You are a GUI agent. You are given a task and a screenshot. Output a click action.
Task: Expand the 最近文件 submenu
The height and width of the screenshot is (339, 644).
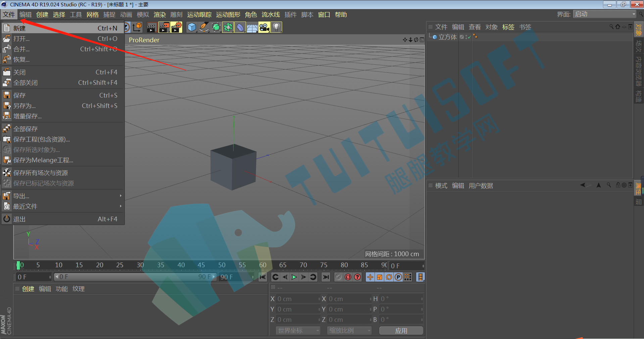point(63,206)
